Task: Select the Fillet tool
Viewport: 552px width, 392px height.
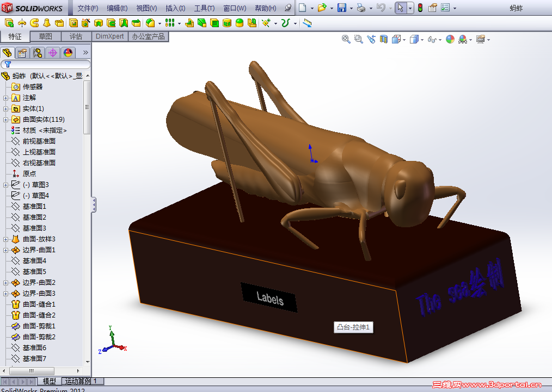Action: click(150, 23)
